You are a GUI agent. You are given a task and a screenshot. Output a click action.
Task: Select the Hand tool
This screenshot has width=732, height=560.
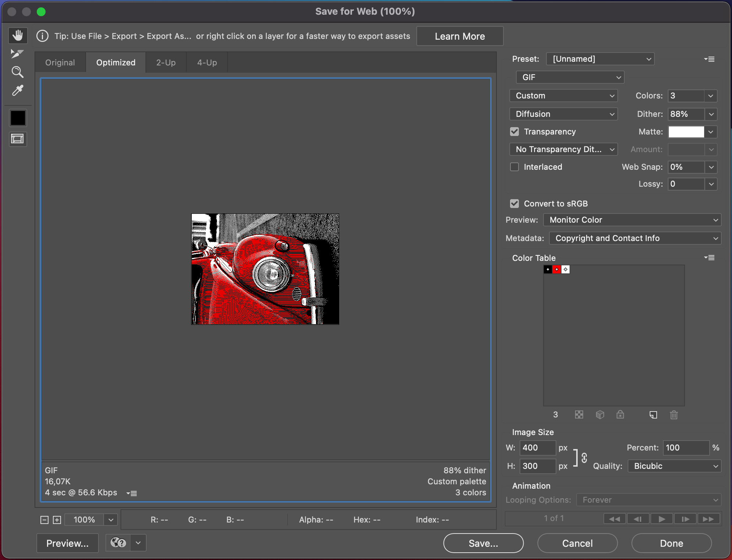pyautogui.click(x=18, y=36)
